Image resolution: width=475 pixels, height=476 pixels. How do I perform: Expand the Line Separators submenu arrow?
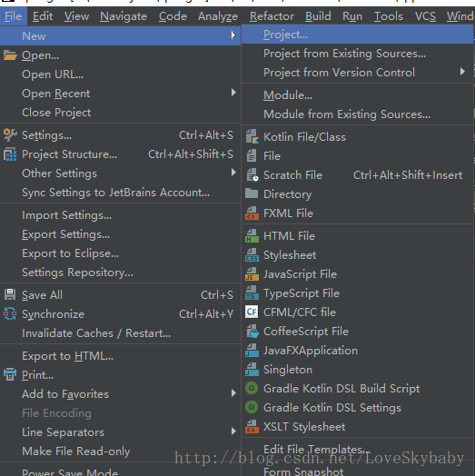[x=233, y=431]
